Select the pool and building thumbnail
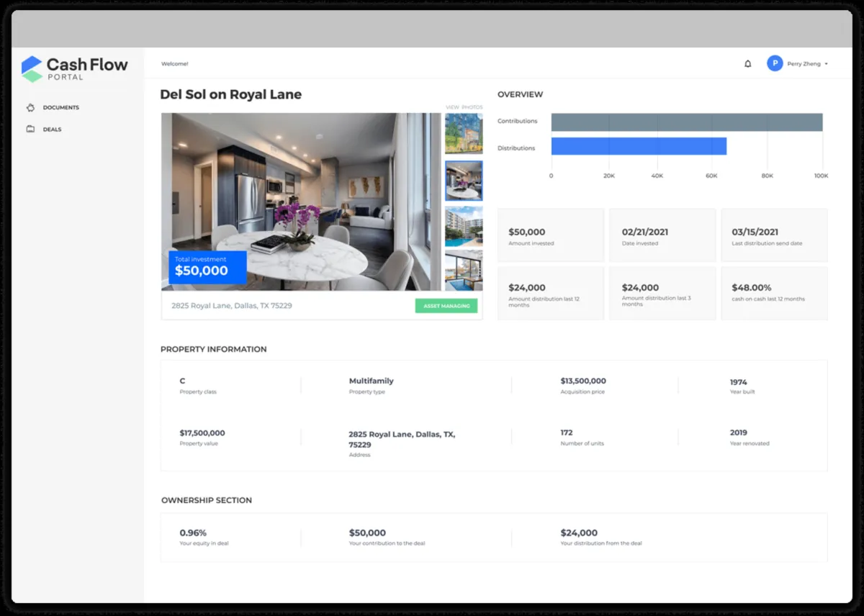Viewport: 864px width, 616px height. [464, 227]
